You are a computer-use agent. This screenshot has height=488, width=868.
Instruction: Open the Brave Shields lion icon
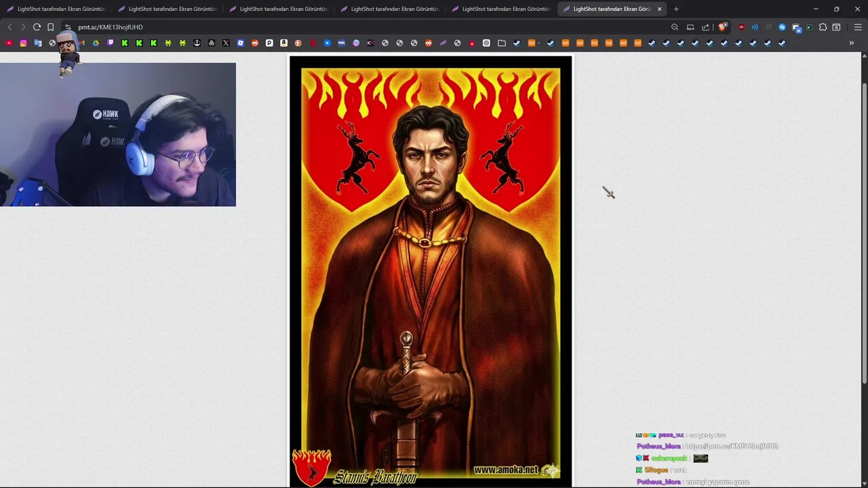point(722,27)
